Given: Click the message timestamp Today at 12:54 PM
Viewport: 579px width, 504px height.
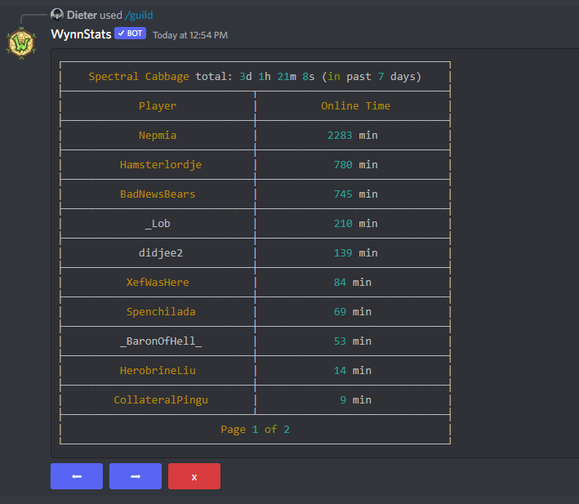Looking at the screenshot, I should coord(190,35).
